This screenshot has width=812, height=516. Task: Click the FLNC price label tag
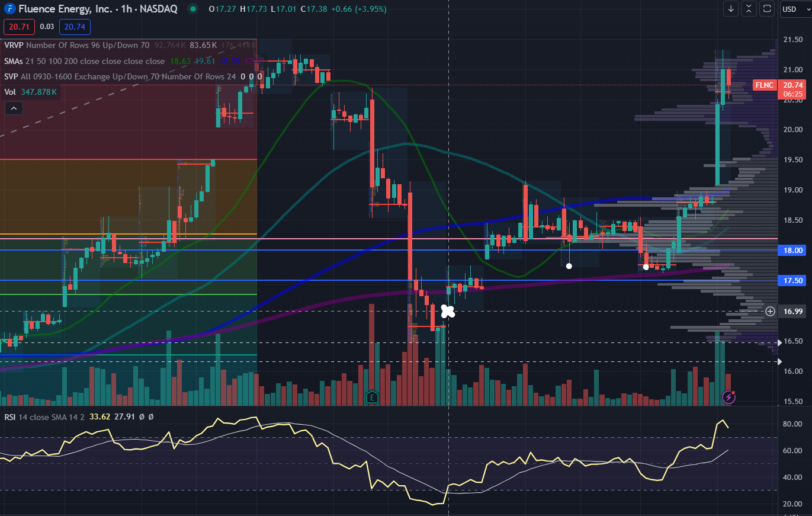click(764, 85)
